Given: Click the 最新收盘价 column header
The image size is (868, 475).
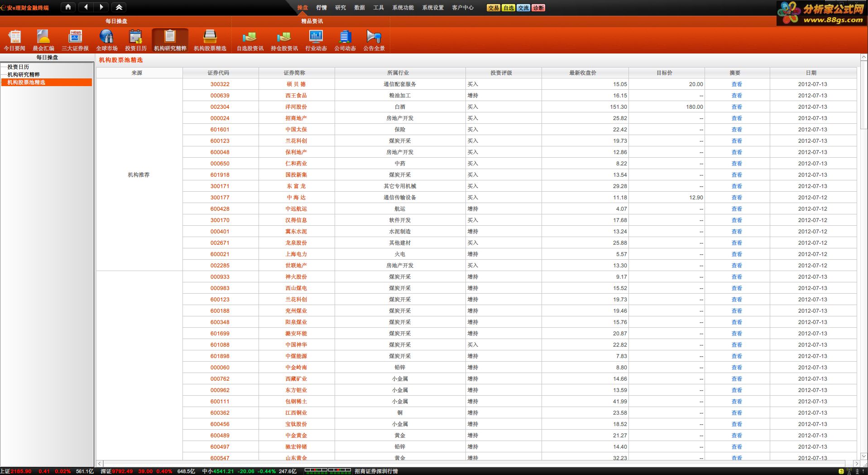Looking at the screenshot, I should 585,73.
